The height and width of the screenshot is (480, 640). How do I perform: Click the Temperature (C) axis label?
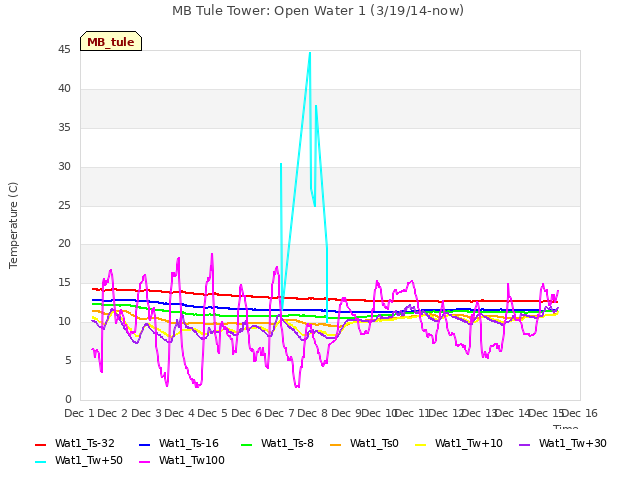point(13,225)
